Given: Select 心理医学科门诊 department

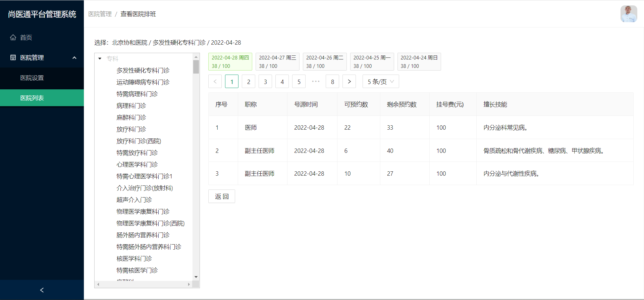Looking at the screenshot, I should pyautogui.click(x=137, y=164).
